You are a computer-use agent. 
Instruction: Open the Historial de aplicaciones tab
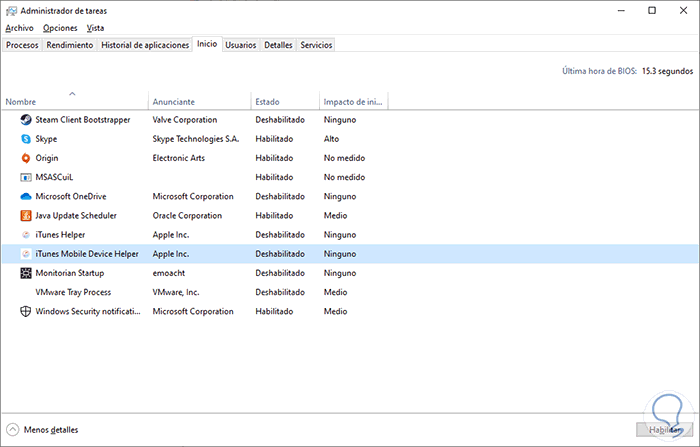(145, 45)
